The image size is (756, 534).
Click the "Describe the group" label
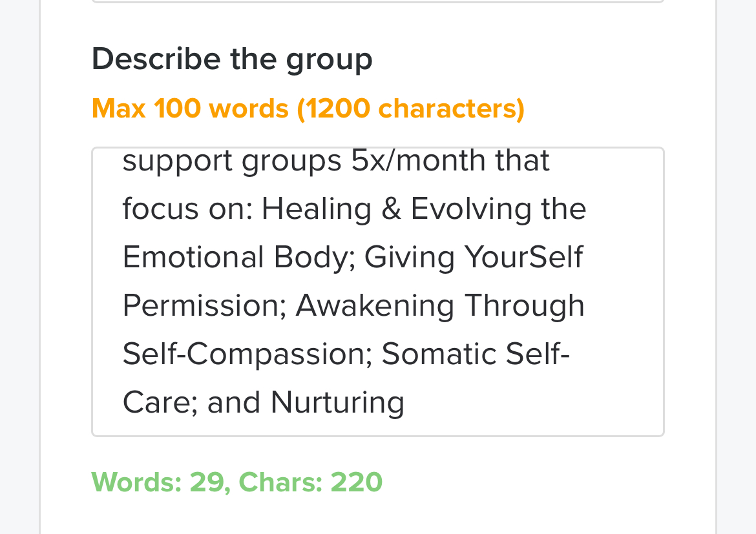click(232, 59)
